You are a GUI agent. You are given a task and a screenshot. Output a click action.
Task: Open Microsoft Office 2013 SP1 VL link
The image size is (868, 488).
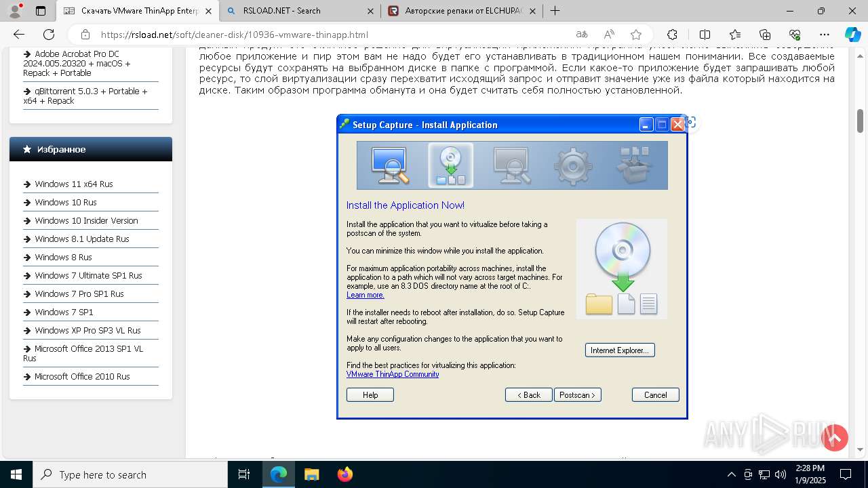click(83, 354)
